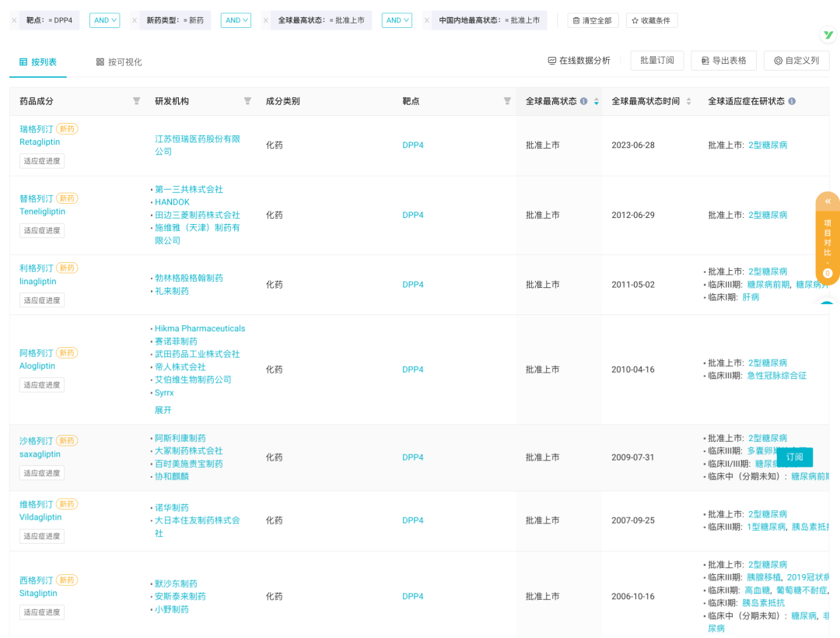Screen dimensions: 840x638
Task: Open 第一三共株式会社 organization link
Action: [188, 189]
